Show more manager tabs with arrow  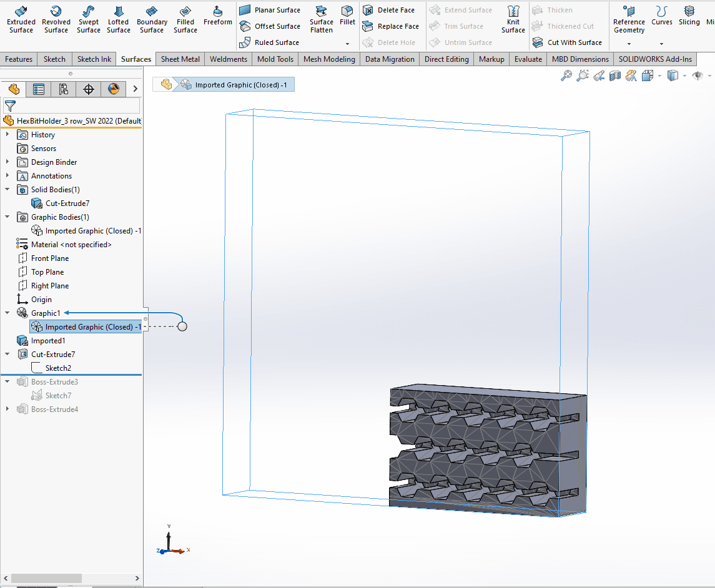(x=135, y=89)
